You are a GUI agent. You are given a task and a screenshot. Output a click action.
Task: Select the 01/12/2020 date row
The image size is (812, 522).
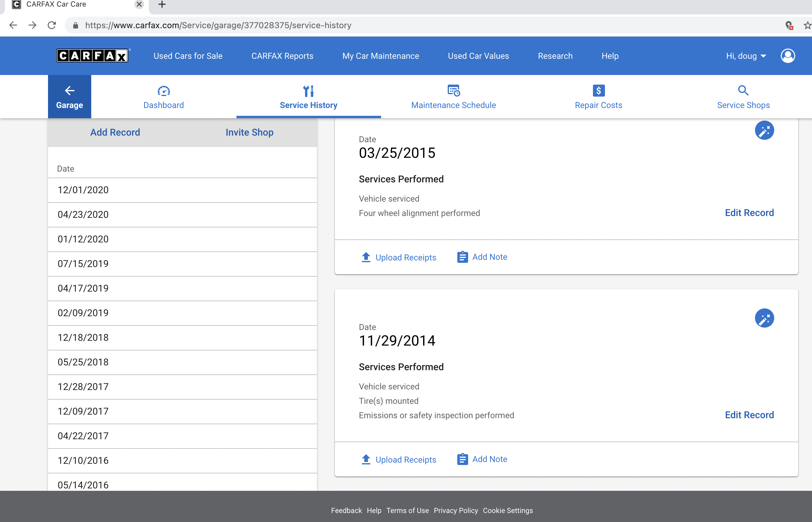(182, 239)
